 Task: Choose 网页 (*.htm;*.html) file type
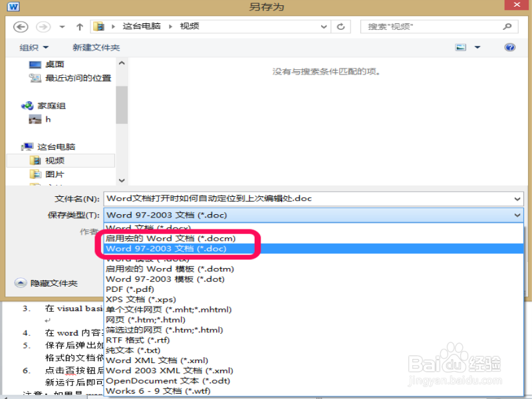[x=314, y=320]
